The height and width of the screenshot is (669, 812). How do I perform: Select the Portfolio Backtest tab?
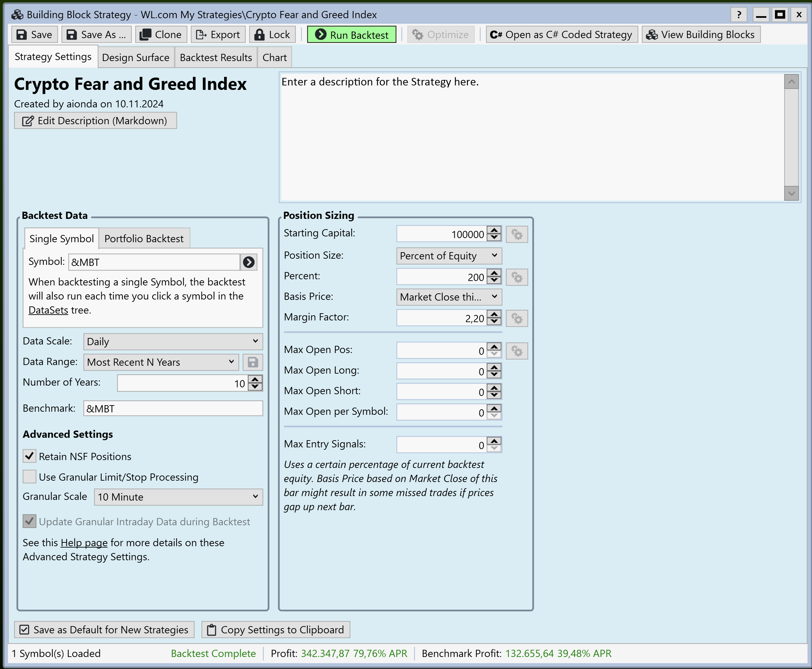(144, 238)
